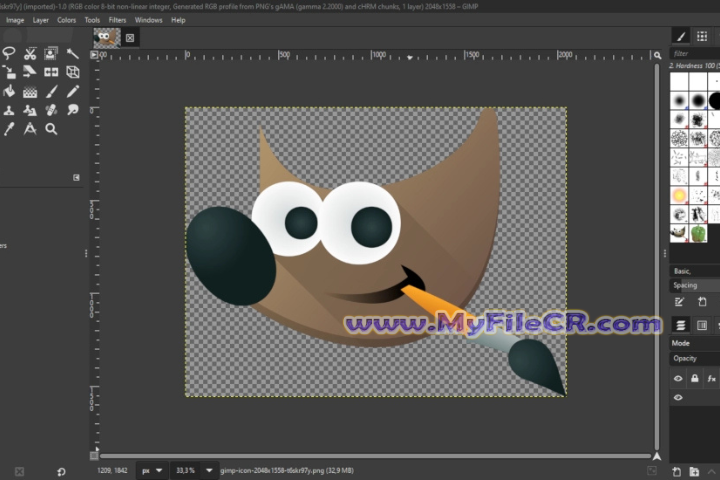The image size is (720, 480).
Task: Toggle the header eye visibility icon beside lock
Action: click(678, 378)
